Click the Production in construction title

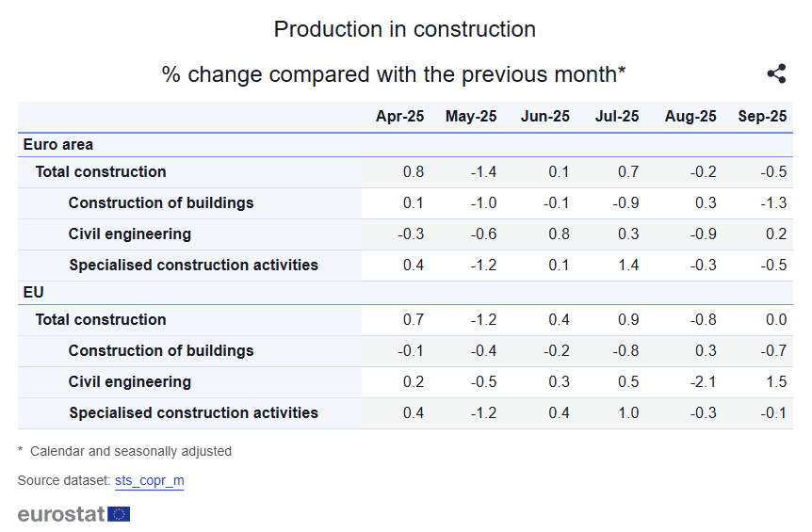tap(405, 29)
